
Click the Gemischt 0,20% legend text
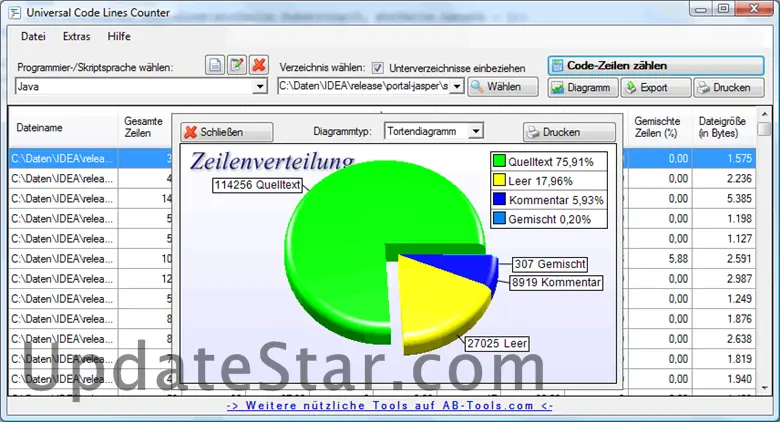[550, 219]
